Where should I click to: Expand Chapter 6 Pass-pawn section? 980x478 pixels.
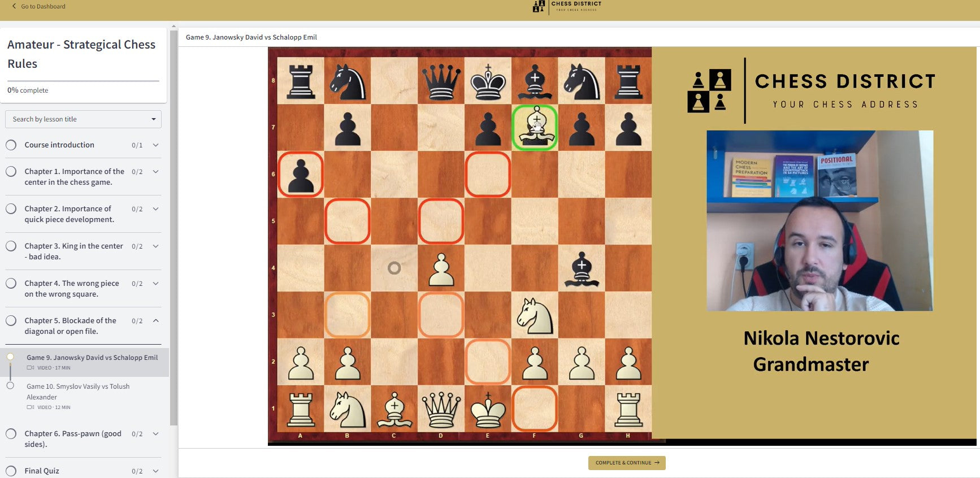click(155, 434)
